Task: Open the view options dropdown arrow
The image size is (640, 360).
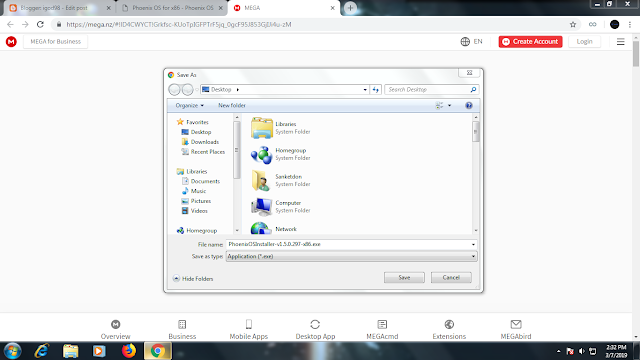Action: tap(449, 105)
